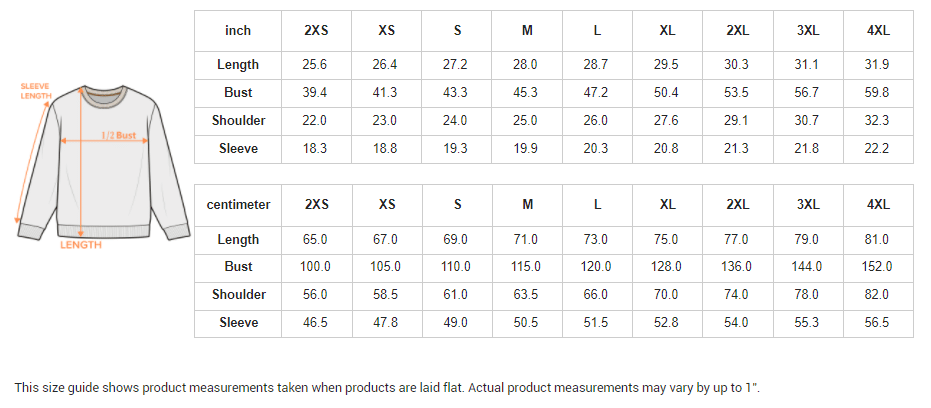This screenshot has height=408, width=931.
Task: Select the 152.0 bust value for 4XL
Action: click(877, 267)
